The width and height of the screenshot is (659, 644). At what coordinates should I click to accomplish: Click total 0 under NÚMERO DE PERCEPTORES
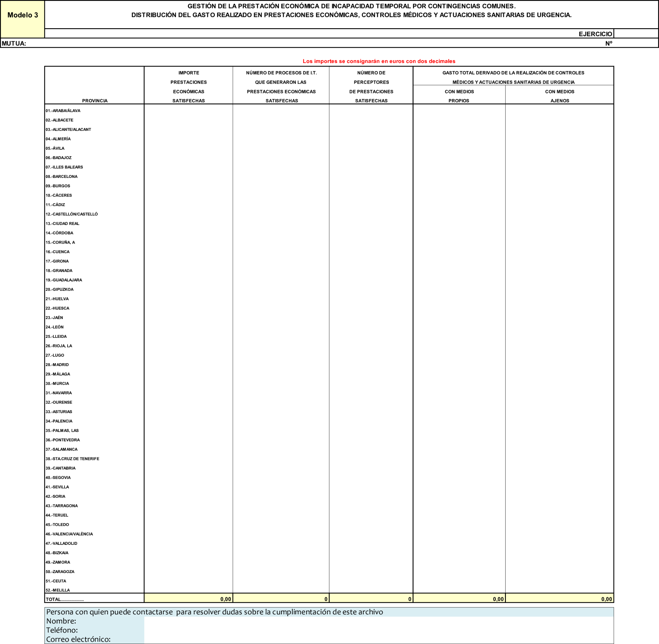pos(371,598)
